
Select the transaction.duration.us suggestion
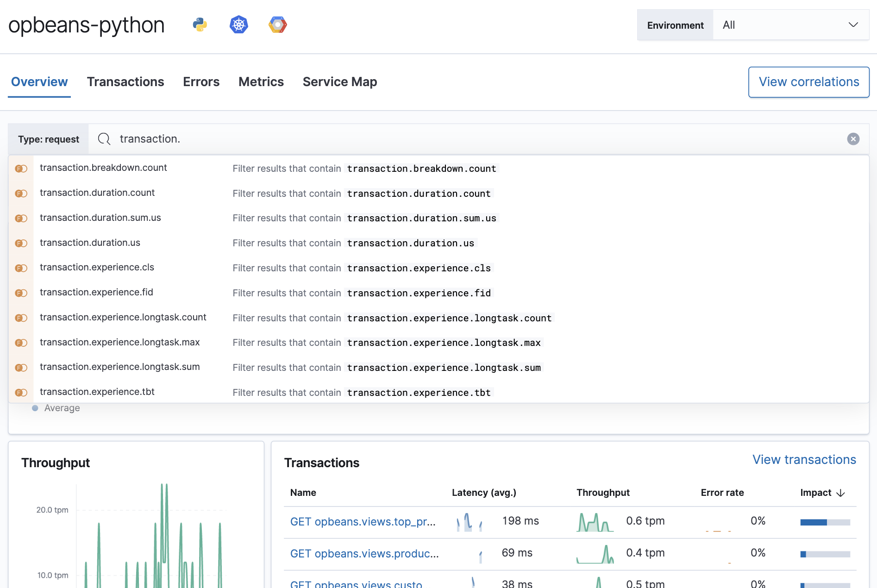point(90,243)
